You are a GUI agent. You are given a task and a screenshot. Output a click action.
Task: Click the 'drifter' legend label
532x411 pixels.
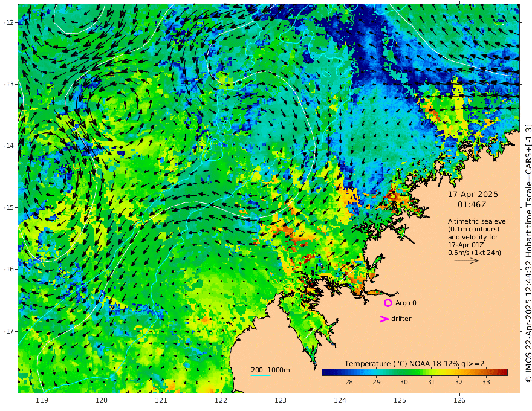(x=401, y=319)
